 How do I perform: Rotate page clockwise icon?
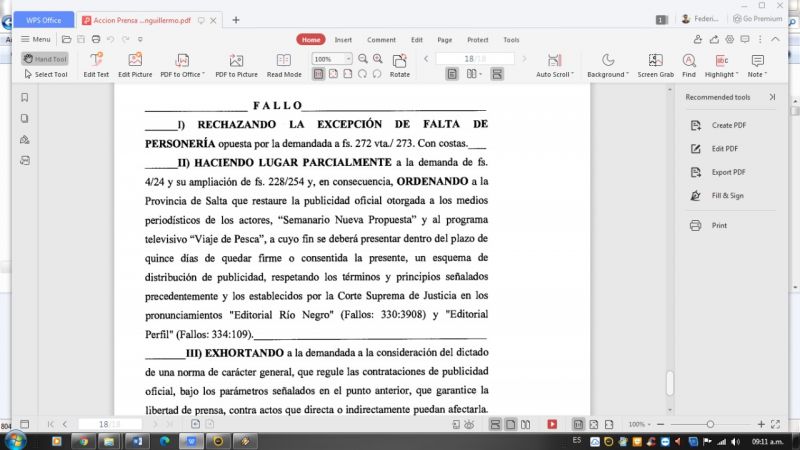click(362, 74)
